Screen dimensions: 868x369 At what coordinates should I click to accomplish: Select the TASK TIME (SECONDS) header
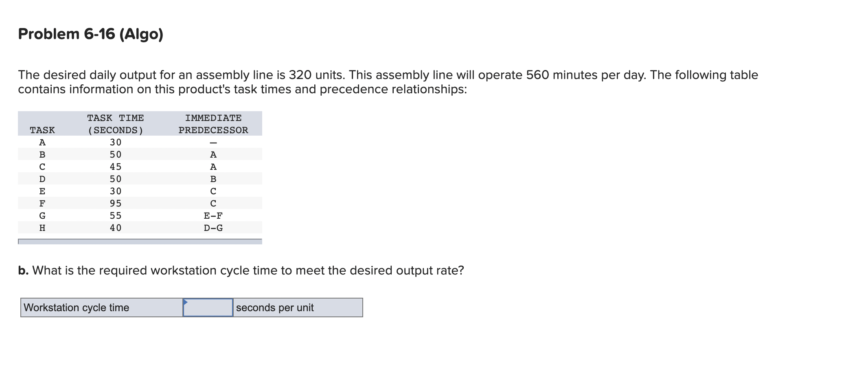point(115,124)
